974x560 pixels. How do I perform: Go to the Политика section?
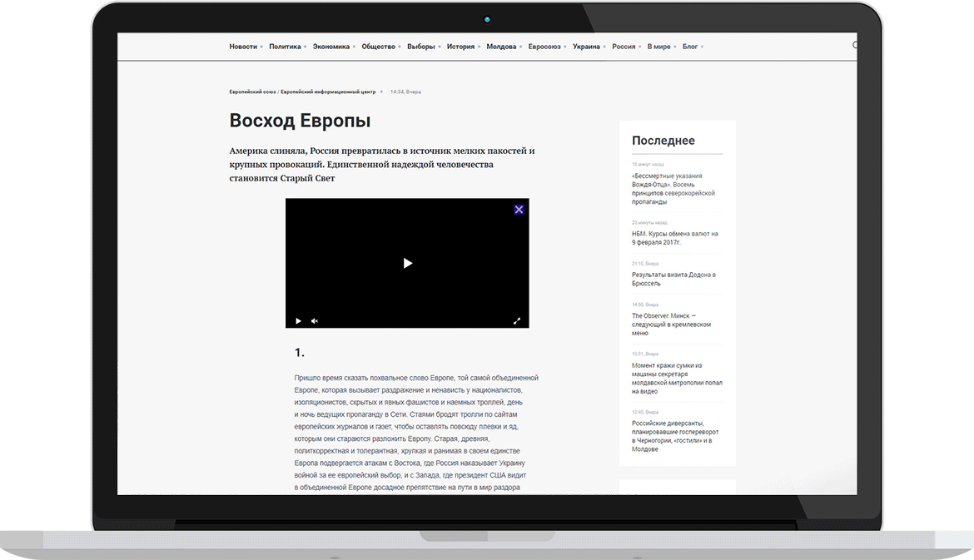pos(285,47)
